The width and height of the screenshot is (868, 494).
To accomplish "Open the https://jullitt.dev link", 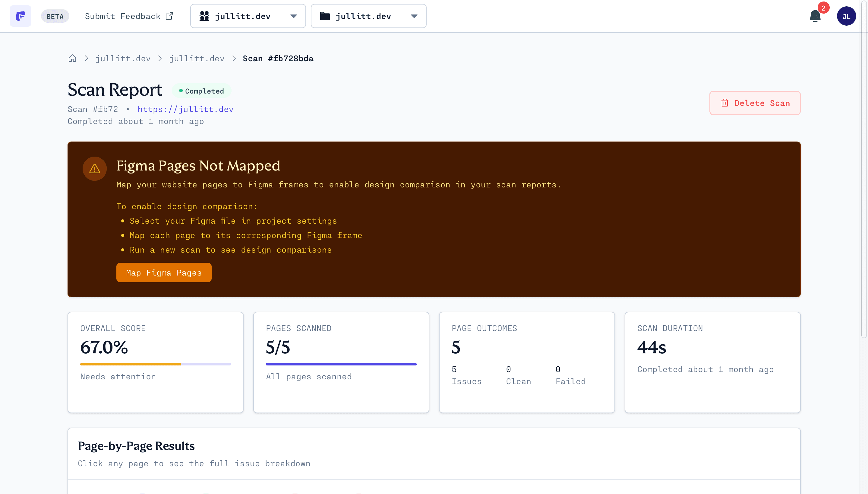I will (185, 109).
